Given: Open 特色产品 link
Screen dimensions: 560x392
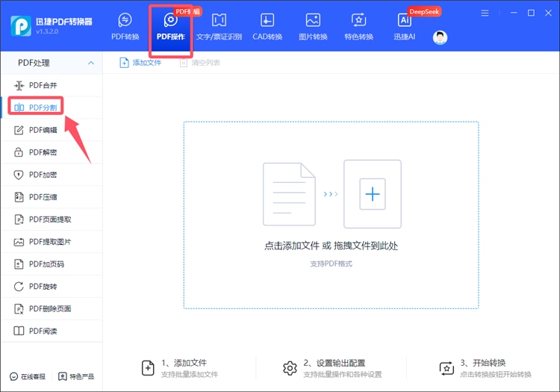Looking at the screenshot, I should 76,376.
